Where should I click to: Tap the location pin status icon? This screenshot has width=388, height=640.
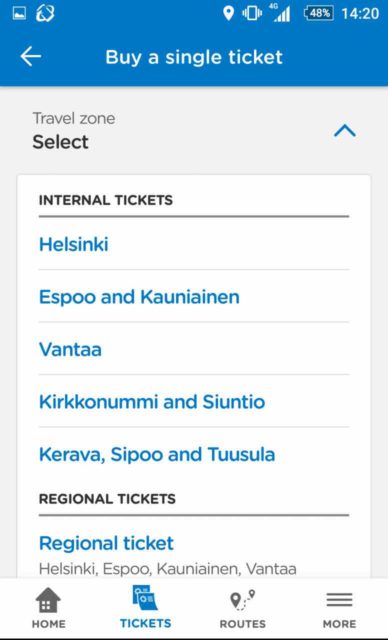[228, 13]
